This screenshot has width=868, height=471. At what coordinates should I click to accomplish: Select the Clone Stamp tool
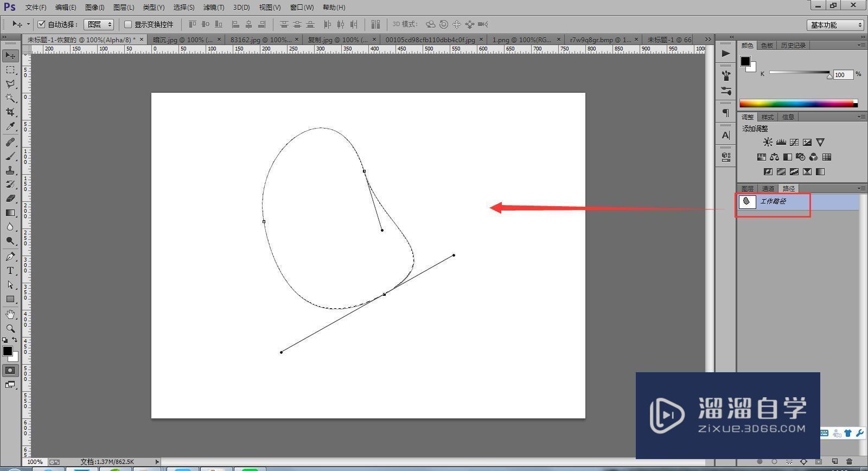click(10, 170)
